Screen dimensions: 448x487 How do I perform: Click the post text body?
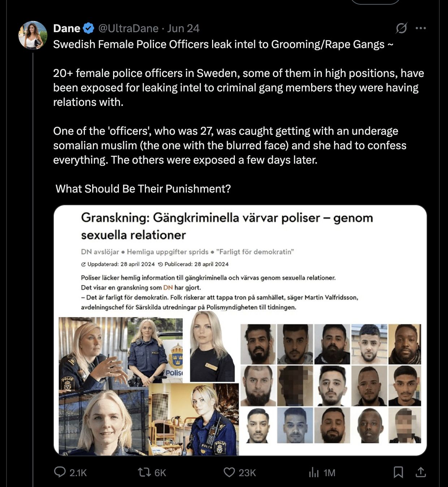[x=238, y=116]
